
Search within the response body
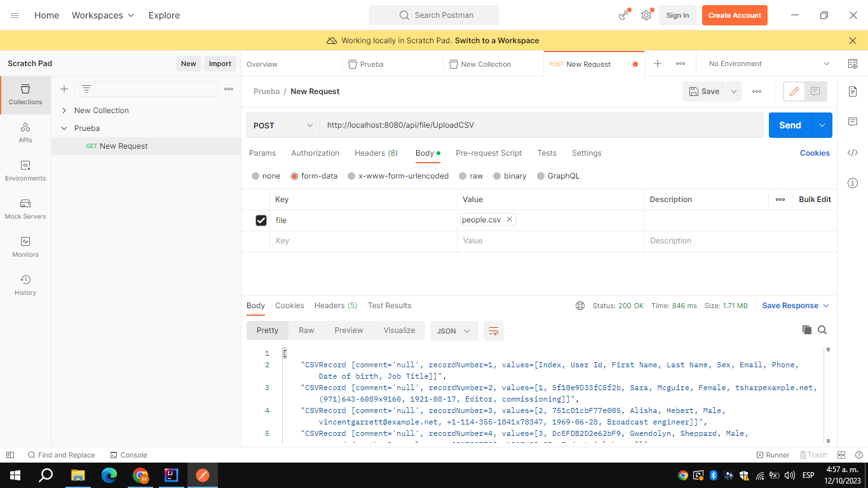(822, 330)
